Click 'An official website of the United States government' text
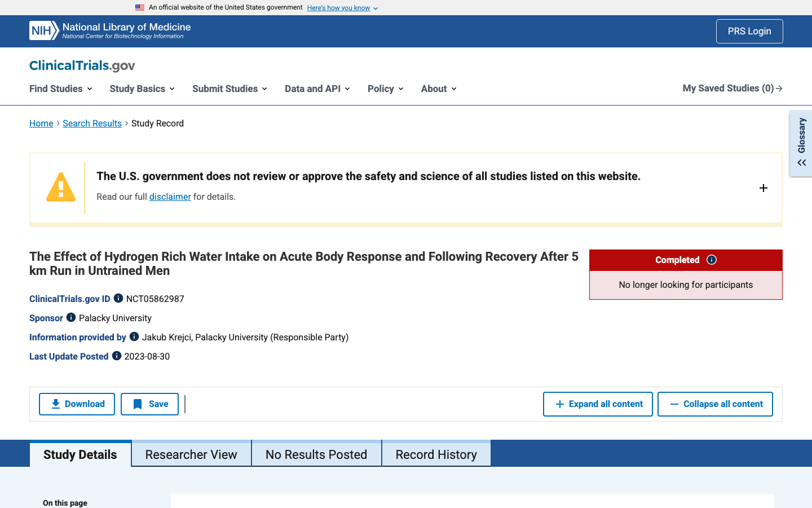 click(226, 7)
